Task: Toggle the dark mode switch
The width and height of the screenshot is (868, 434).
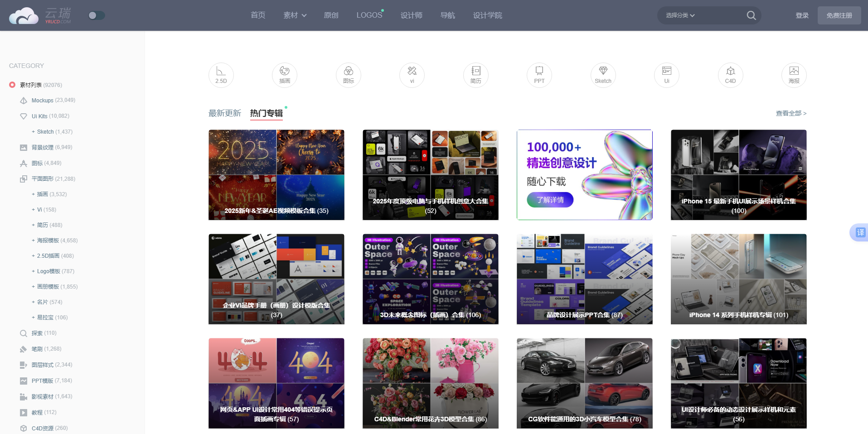Action: click(x=96, y=15)
